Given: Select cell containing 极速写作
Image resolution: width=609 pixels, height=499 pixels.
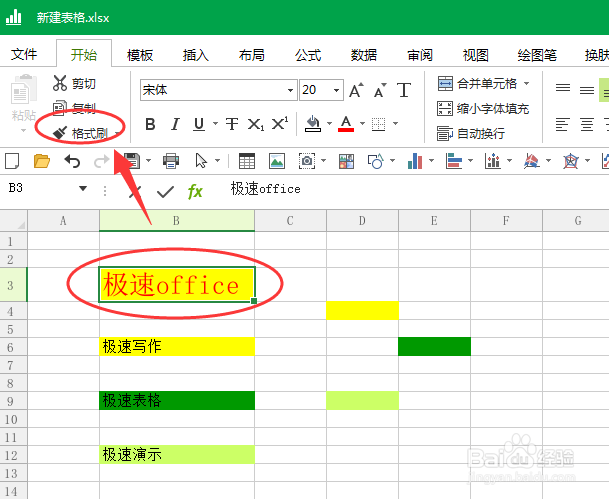Looking at the screenshot, I should coord(177,346).
